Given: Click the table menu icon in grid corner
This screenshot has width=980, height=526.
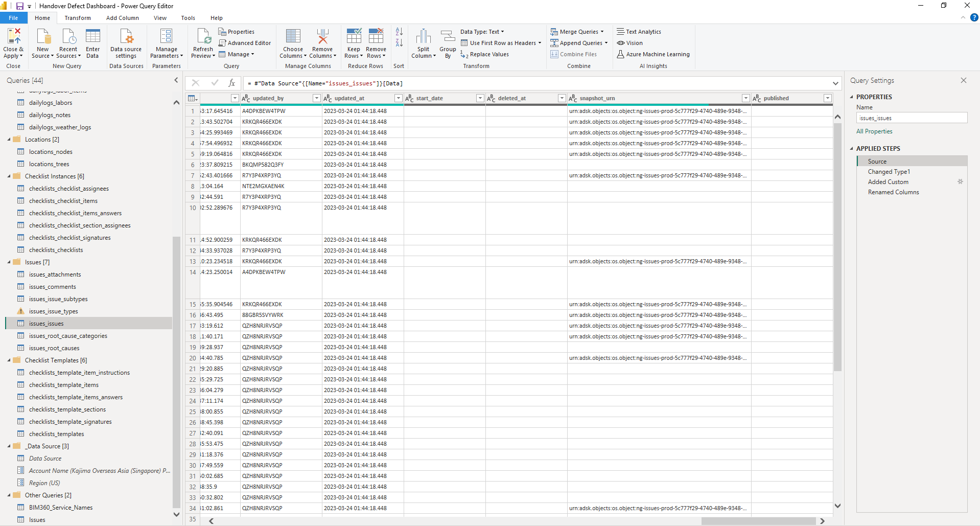Looking at the screenshot, I should (x=192, y=98).
